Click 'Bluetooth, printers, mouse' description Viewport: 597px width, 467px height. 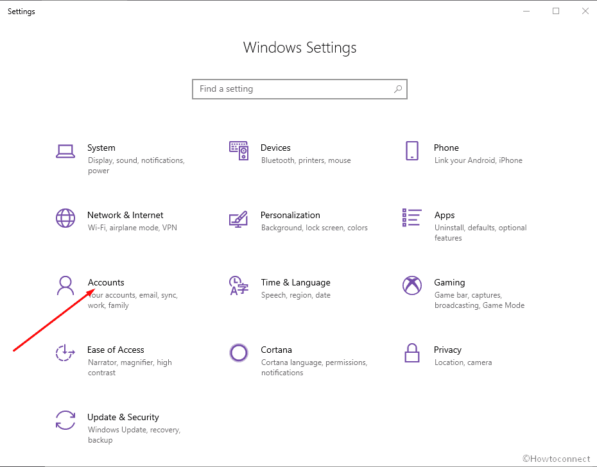(x=306, y=160)
